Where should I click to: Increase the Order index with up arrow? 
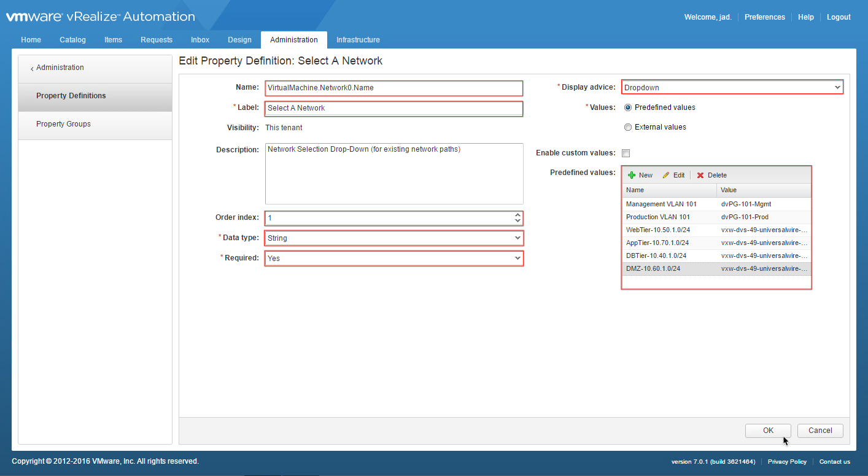(x=517, y=214)
